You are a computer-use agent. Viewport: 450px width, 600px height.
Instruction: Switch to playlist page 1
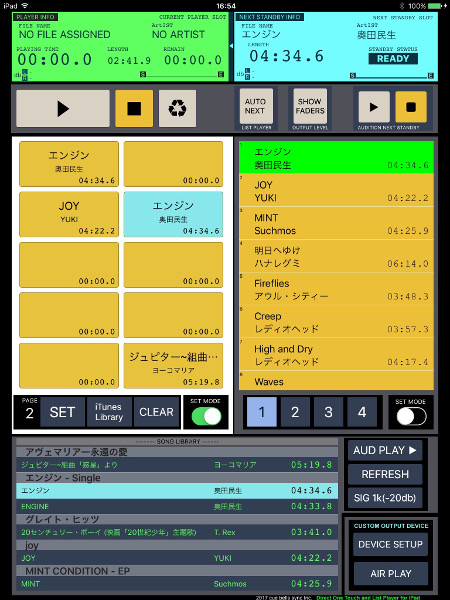click(x=262, y=412)
